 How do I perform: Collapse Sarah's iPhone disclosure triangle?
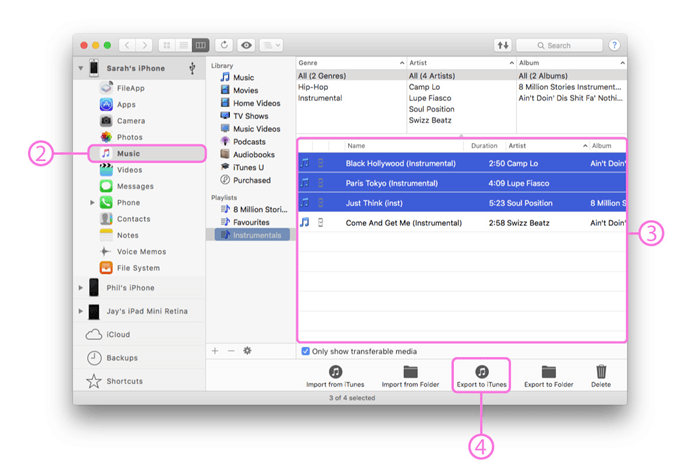(81, 68)
